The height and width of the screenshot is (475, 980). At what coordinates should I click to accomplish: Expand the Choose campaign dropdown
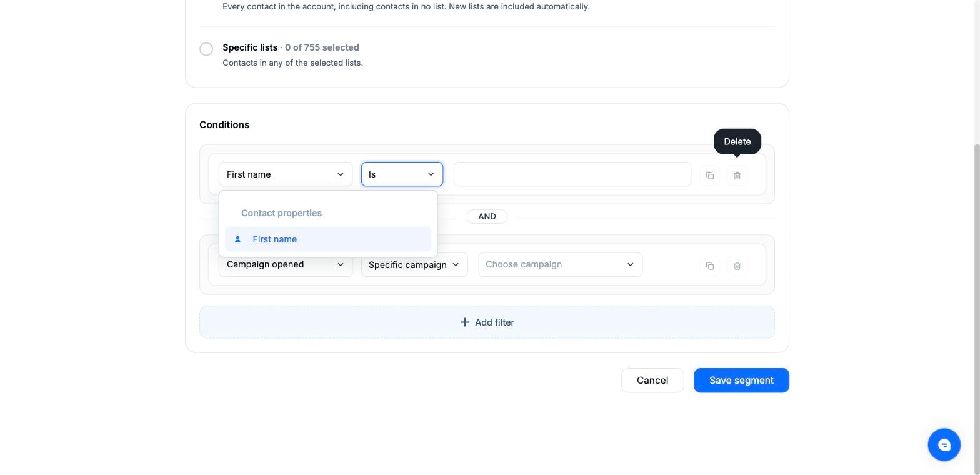click(561, 264)
